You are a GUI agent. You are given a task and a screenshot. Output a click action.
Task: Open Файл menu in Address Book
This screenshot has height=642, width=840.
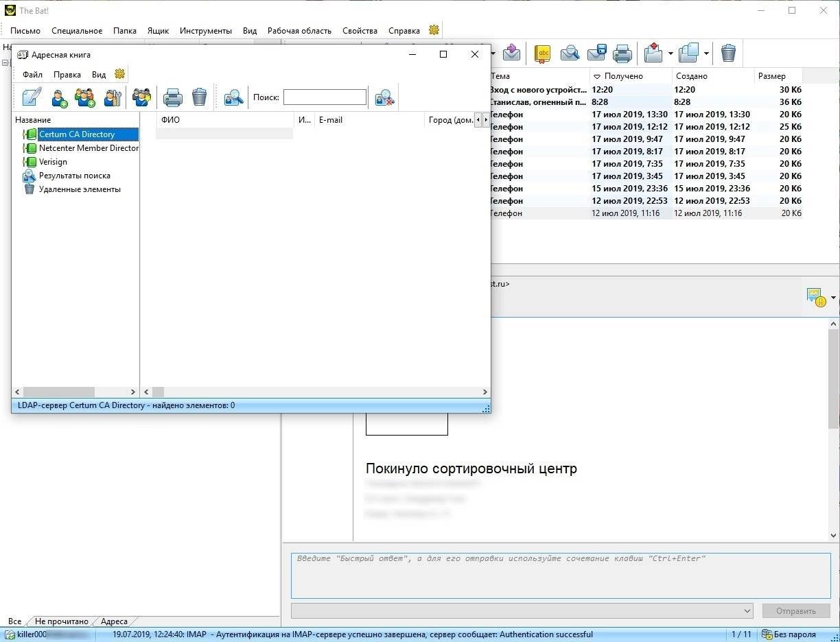(x=32, y=74)
